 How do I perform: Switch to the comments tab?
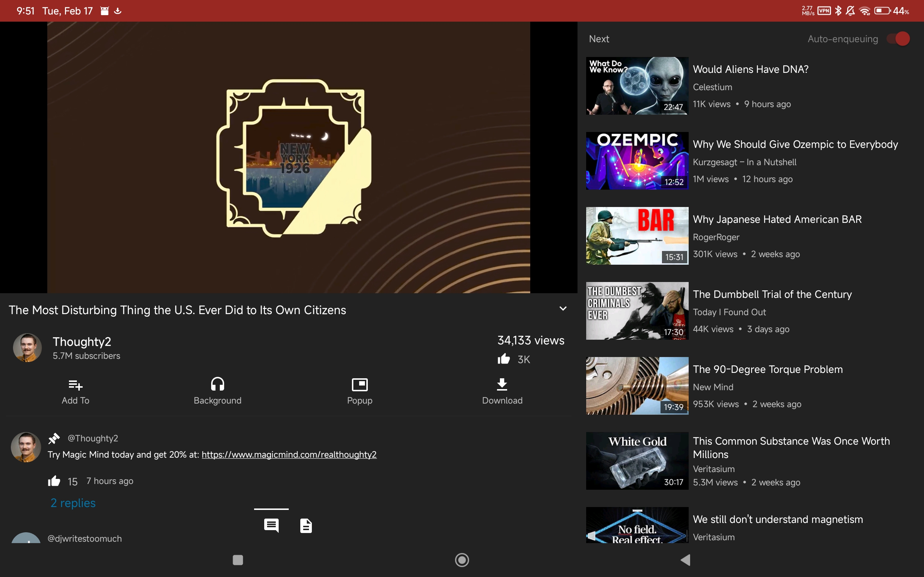tap(271, 525)
